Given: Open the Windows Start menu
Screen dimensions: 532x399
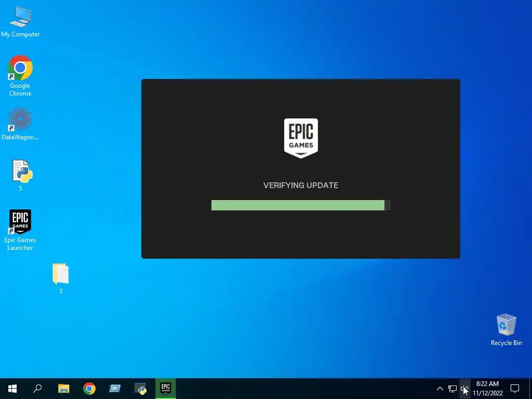Looking at the screenshot, I should click(12, 389).
